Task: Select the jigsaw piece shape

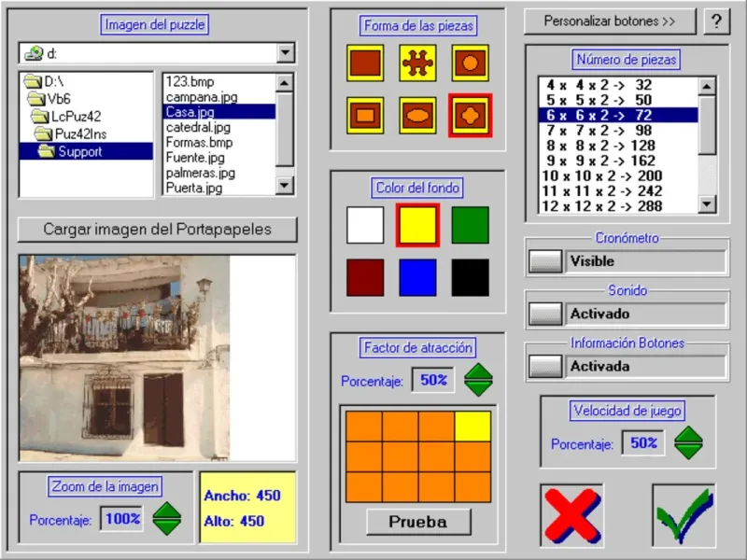Action: [x=417, y=63]
